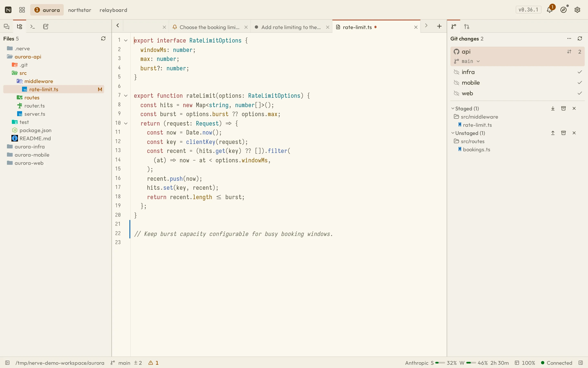The image size is (588, 368).
Task: Discard all unstaged changes
Action: click(574, 133)
